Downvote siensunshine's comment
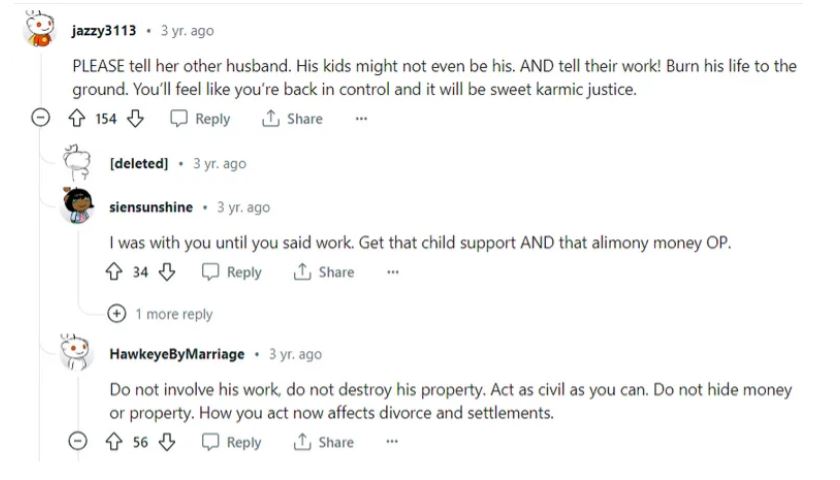The image size is (840, 480). pyautogui.click(x=169, y=272)
